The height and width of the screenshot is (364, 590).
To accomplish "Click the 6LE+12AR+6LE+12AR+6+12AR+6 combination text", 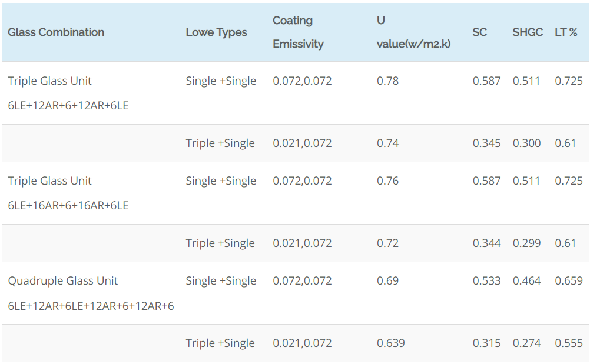I will pos(91,306).
